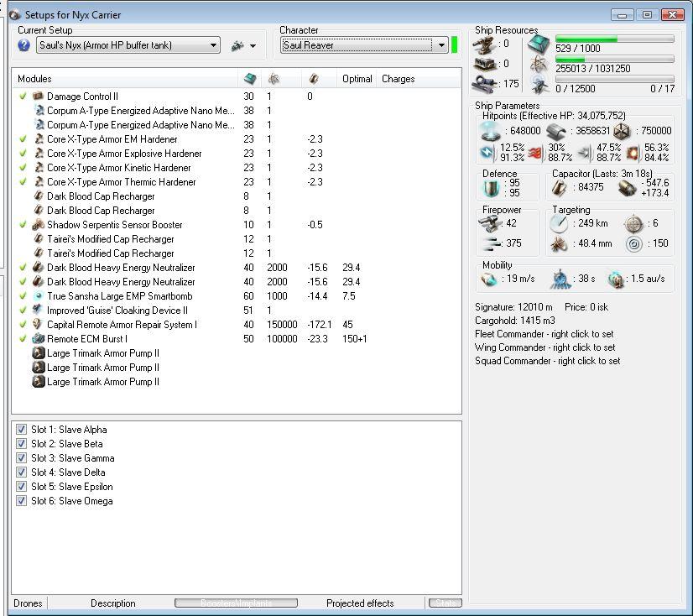This screenshot has height=616, width=693.
Task: Click the Cargohold: 1415 m3 value
Action: tap(515, 320)
